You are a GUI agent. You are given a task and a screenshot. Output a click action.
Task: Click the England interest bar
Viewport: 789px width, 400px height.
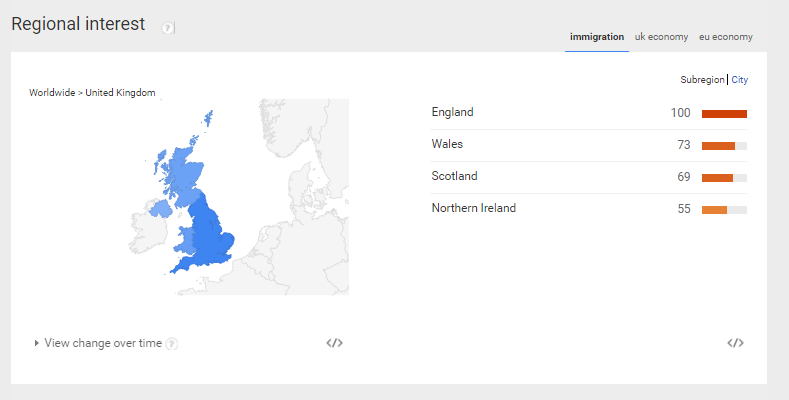coord(724,114)
